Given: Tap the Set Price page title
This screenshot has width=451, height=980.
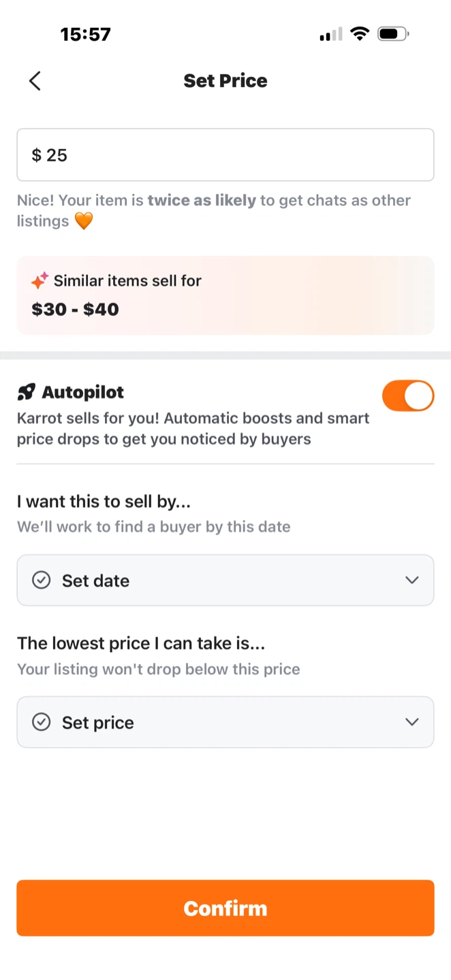Looking at the screenshot, I should [x=226, y=81].
